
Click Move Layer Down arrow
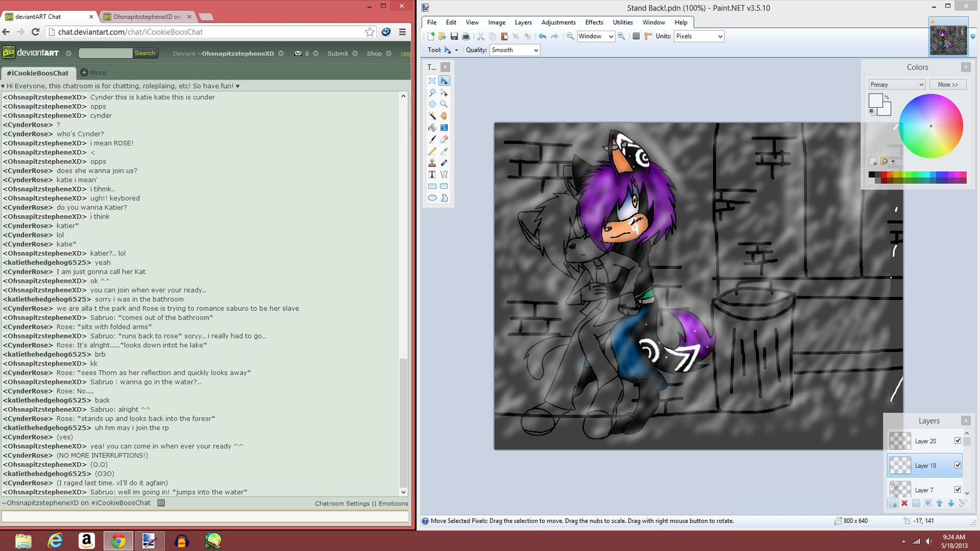(x=951, y=503)
